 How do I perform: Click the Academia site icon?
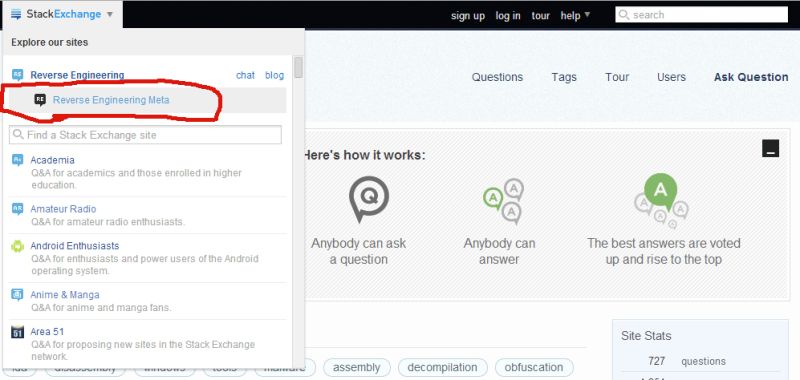[17, 160]
